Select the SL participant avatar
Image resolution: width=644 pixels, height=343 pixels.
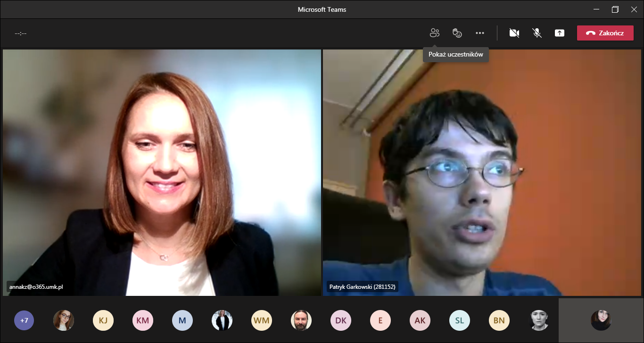[460, 320]
